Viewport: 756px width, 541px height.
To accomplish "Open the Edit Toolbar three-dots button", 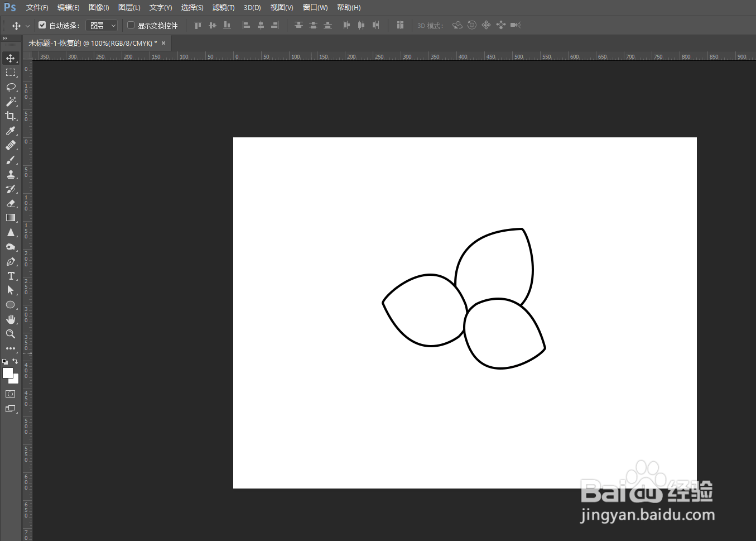I will tap(11, 348).
